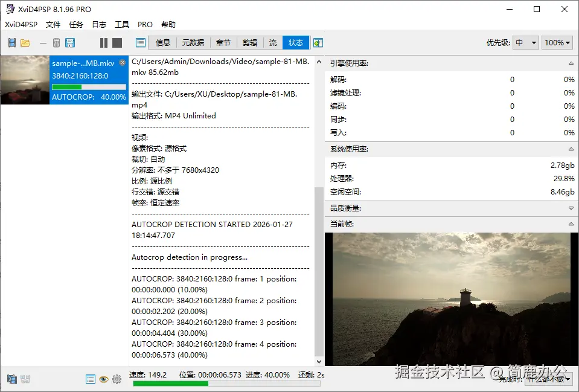Click the sample video thumbnail on the left
The image size is (579, 392).
[x=24, y=80]
